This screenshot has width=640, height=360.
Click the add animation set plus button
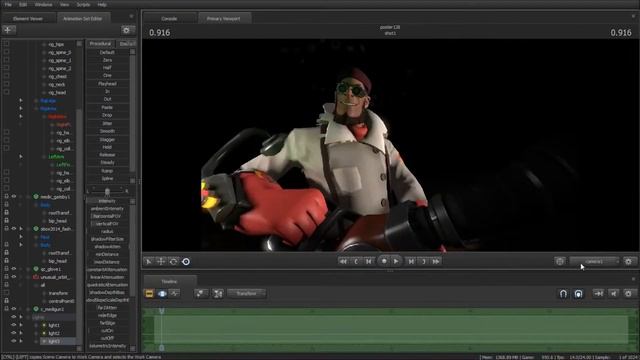pos(8,30)
